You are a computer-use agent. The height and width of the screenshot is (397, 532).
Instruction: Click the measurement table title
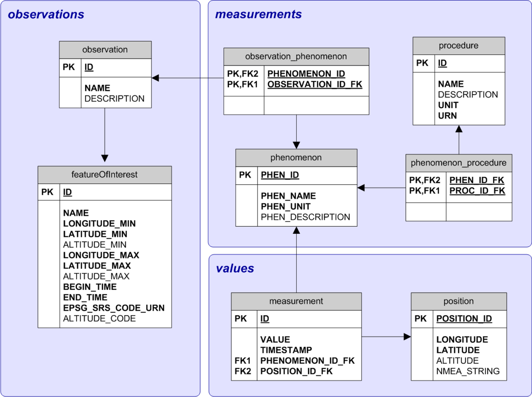296,301
